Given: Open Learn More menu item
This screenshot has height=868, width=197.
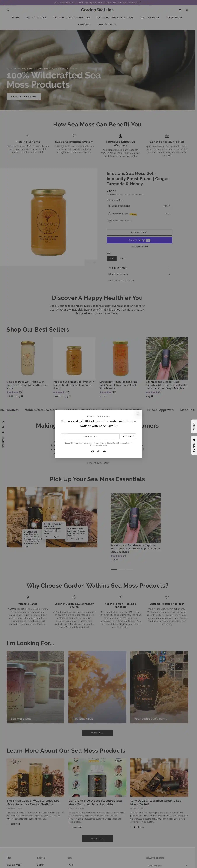Looking at the screenshot, I should 174,18.
